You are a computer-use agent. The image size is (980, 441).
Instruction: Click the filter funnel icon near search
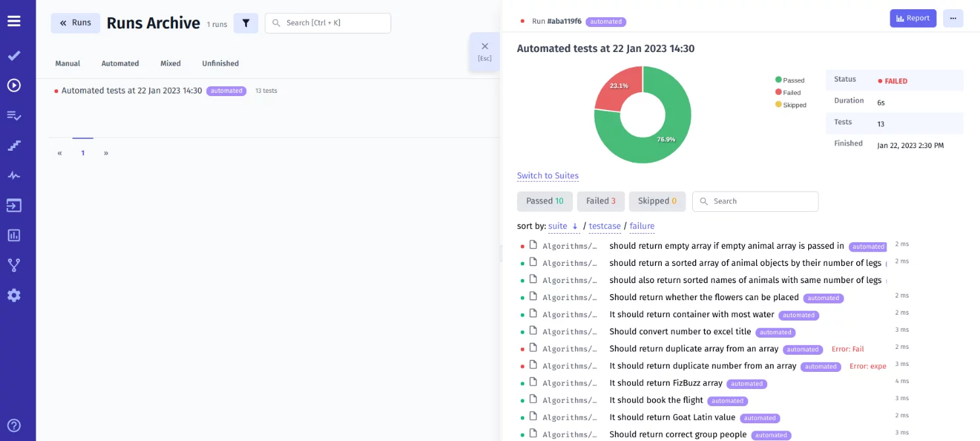pyautogui.click(x=246, y=22)
